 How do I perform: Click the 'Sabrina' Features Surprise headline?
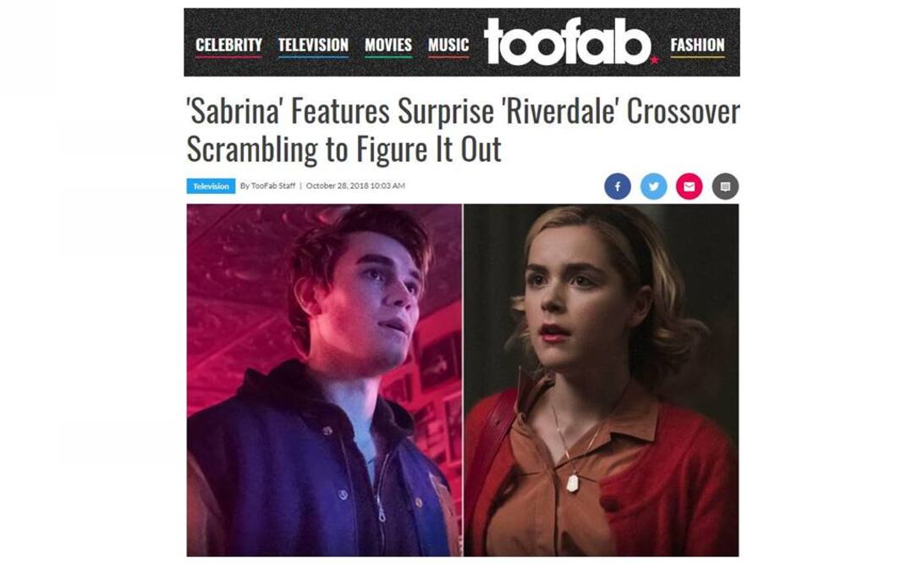463,112
